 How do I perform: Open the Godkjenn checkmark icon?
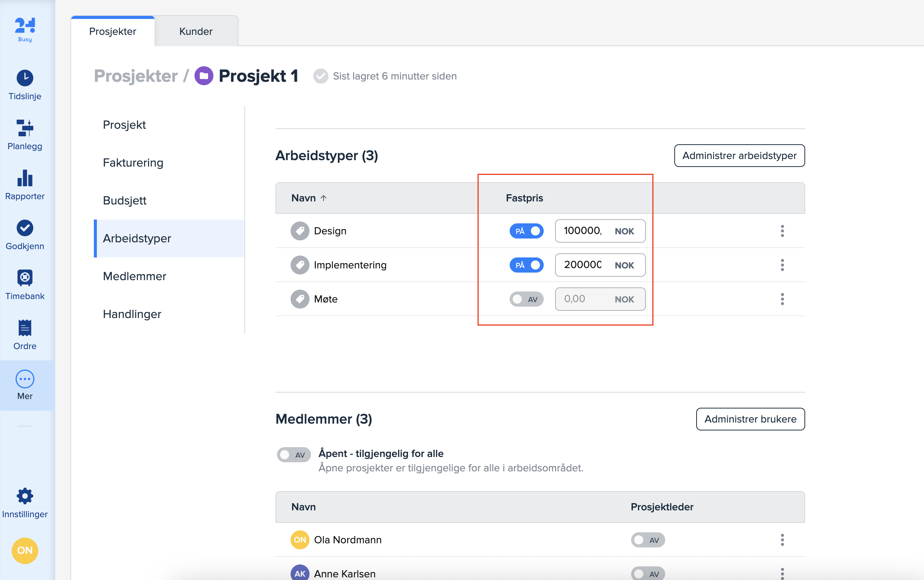coord(25,228)
